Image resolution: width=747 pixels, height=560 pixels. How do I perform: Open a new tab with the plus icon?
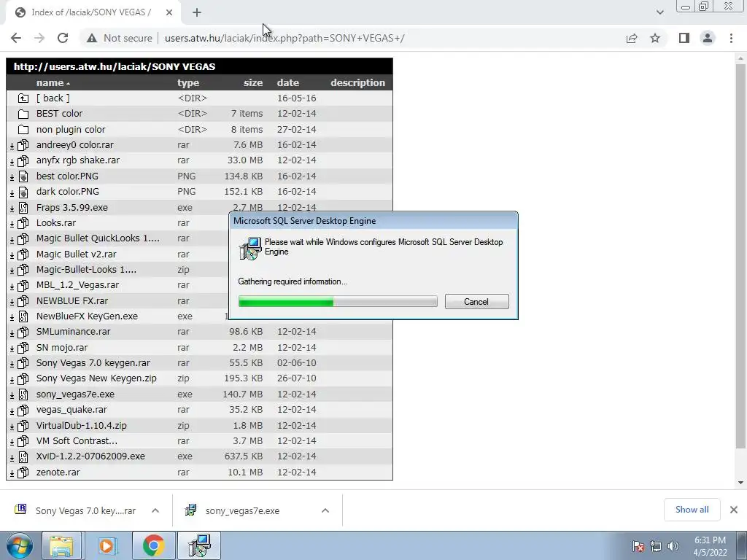[197, 12]
